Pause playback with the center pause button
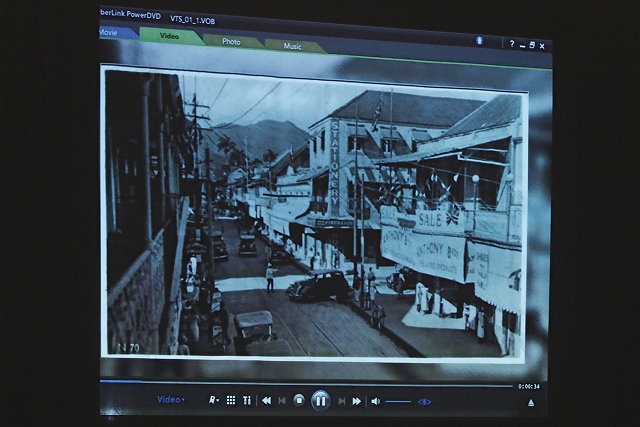The width and height of the screenshot is (640, 427). 320,400
